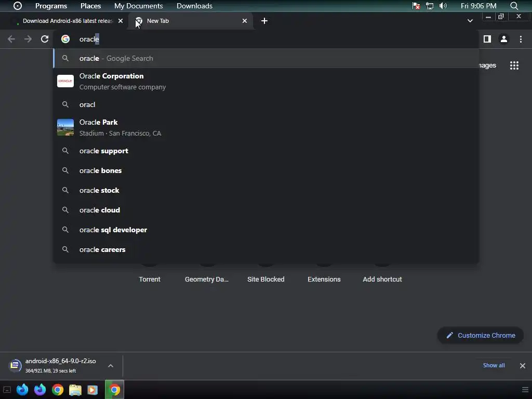Click Customize Chrome button
532x399 pixels.
(x=481, y=335)
